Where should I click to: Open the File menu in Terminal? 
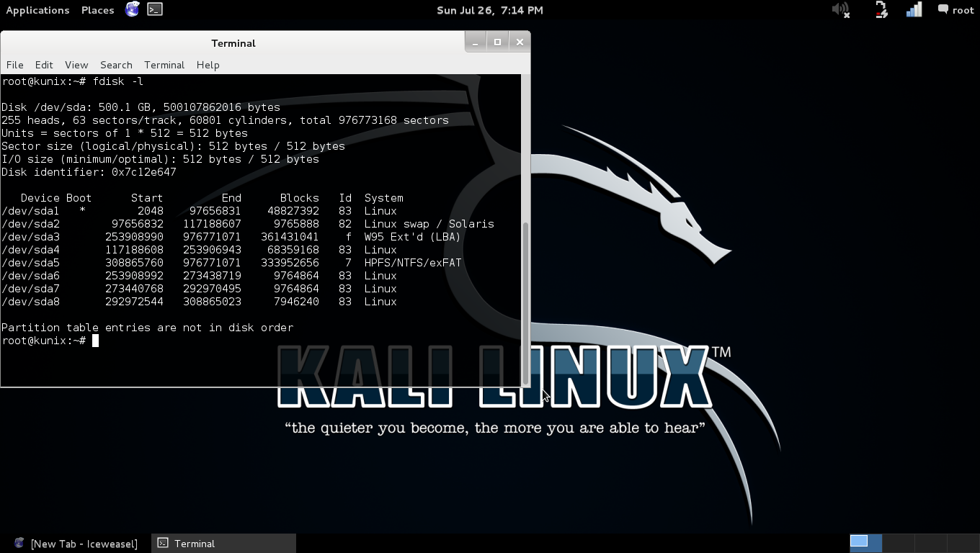[14, 65]
